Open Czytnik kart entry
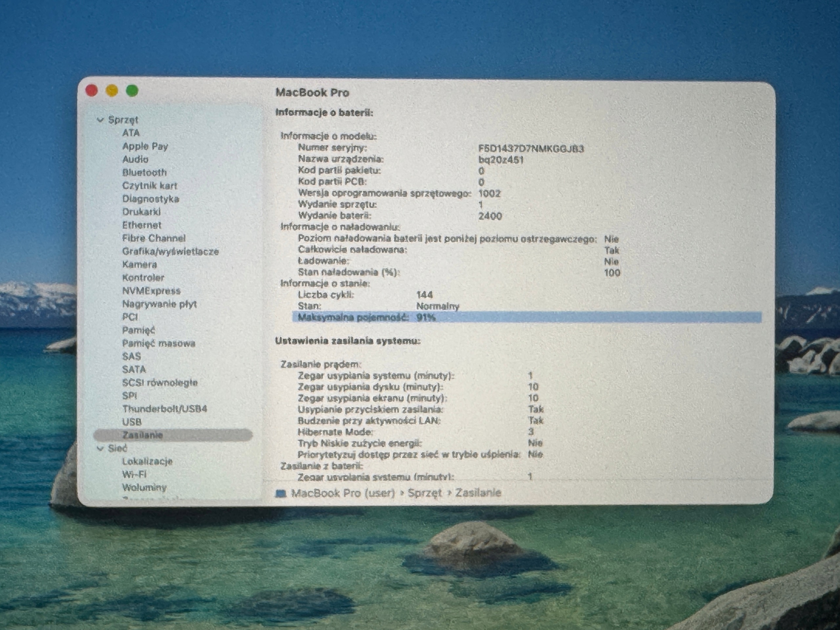This screenshot has width=840, height=630. 150,186
